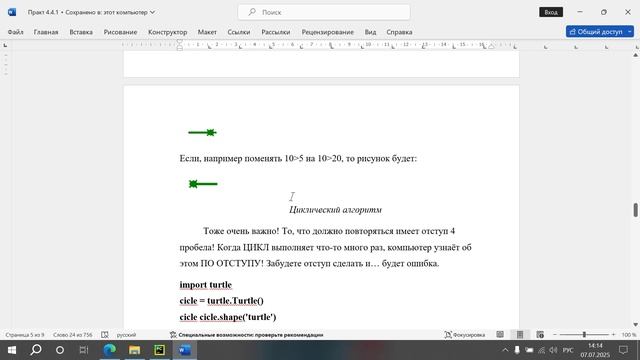Click the vertical scrollbar thumb
Image resolution: width=640 pixels, height=360 pixels.
[x=636, y=210]
